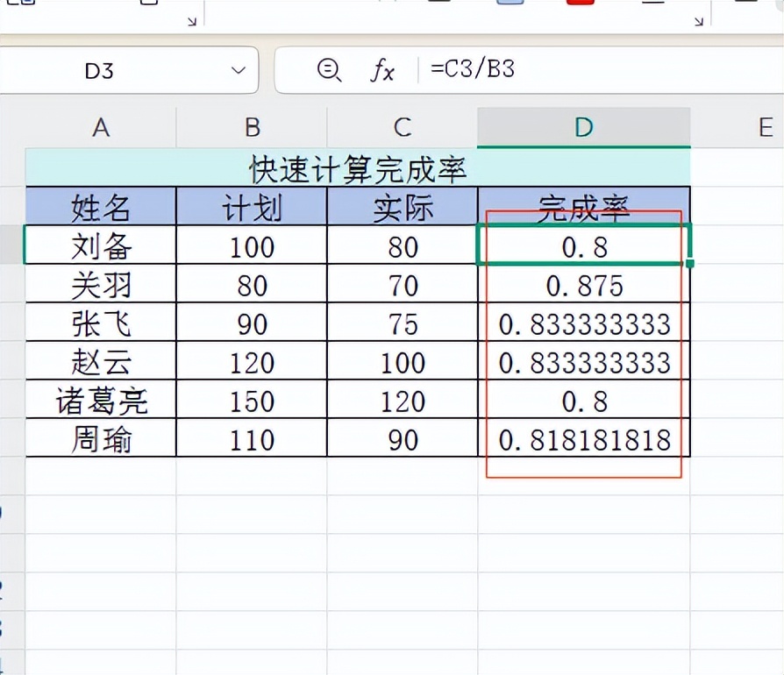Select 周瑜's completion rate 0.818181818

584,437
